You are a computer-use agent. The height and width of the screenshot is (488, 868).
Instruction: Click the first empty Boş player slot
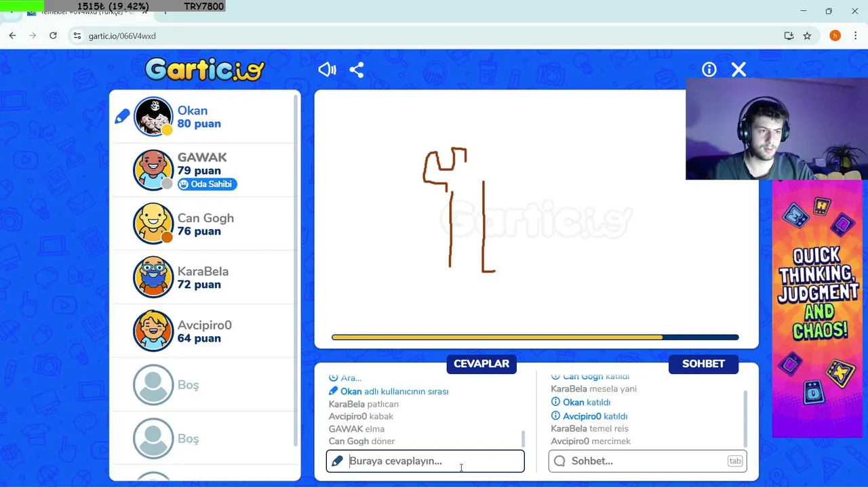point(204,385)
